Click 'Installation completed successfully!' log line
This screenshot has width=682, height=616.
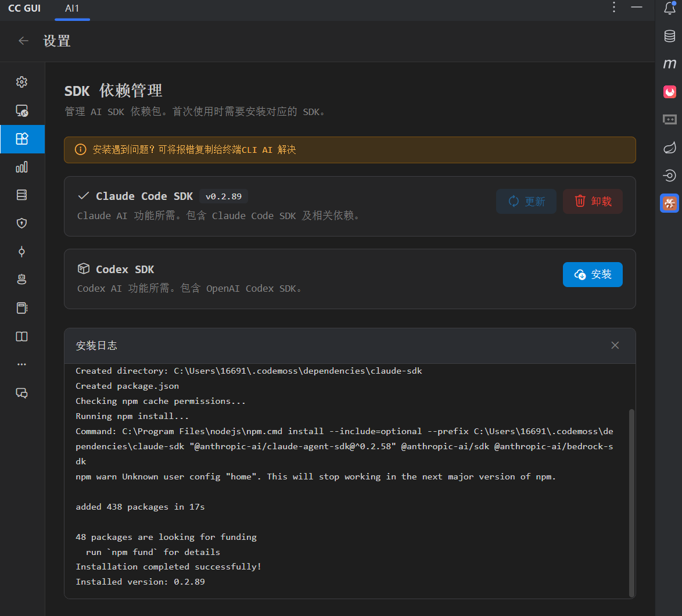(x=168, y=567)
